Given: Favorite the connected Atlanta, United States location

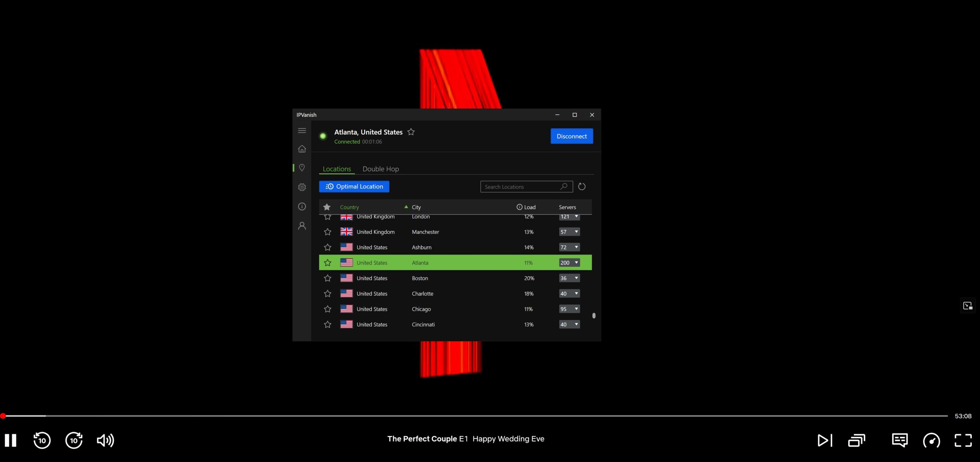Looking at the screenshot, I should click(411, 132).
